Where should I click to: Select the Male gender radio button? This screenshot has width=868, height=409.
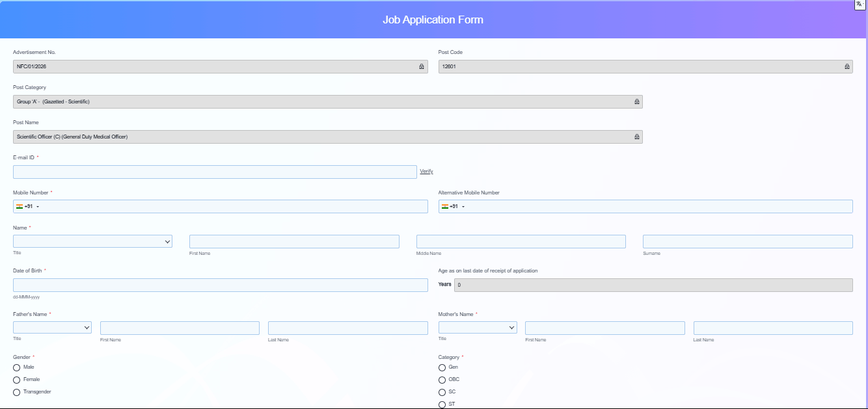[x=17, y=367]
